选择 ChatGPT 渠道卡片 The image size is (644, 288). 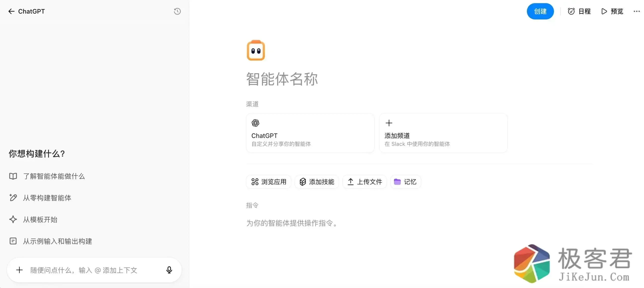[310, 133]
